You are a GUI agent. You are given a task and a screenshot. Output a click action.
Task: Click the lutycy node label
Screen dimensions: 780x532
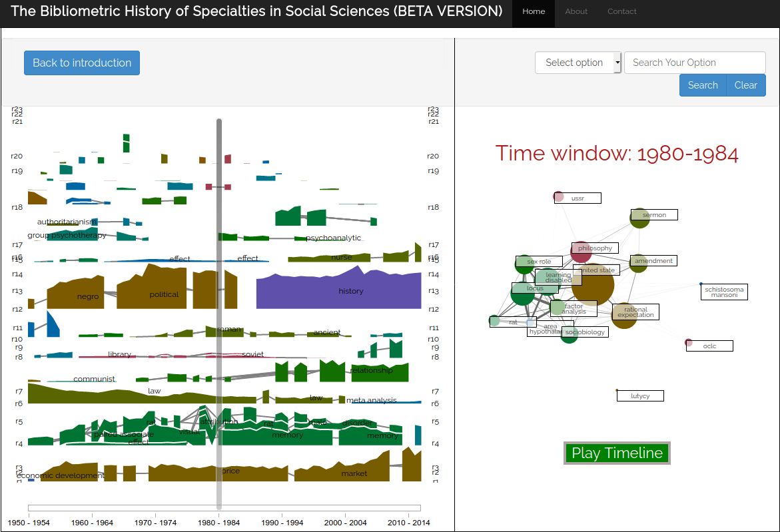640,396
